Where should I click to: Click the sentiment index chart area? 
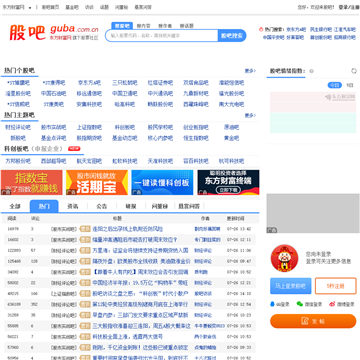pos(313,112)
